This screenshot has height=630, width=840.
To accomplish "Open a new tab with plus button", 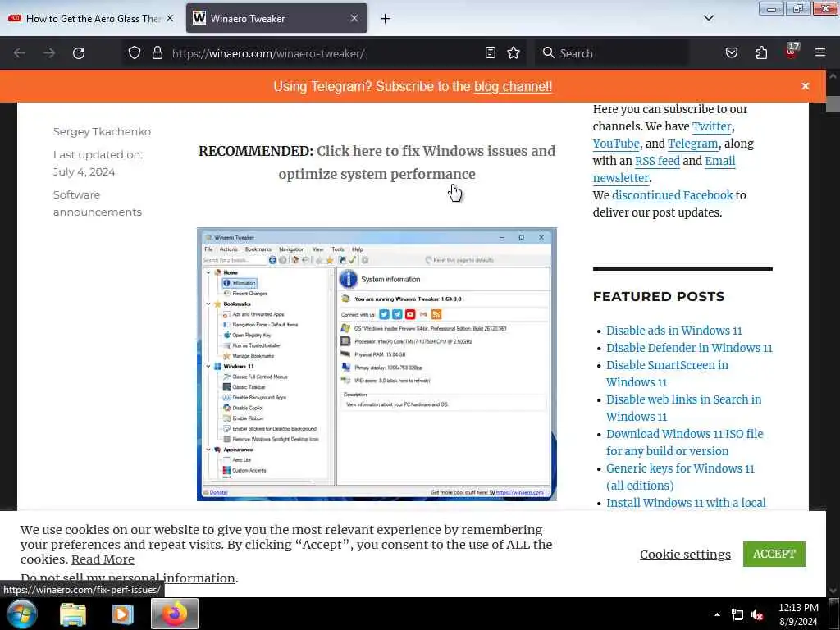I will [x=385, y=19].
